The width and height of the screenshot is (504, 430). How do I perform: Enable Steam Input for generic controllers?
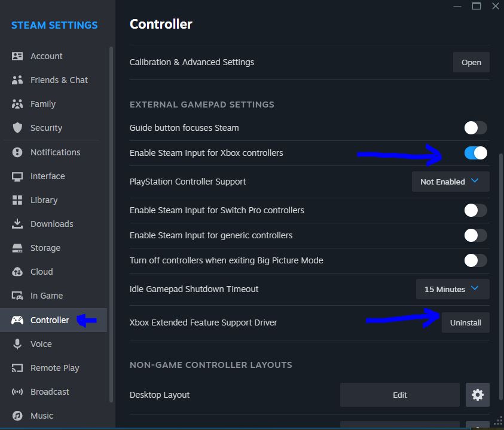tap(475, 235)
